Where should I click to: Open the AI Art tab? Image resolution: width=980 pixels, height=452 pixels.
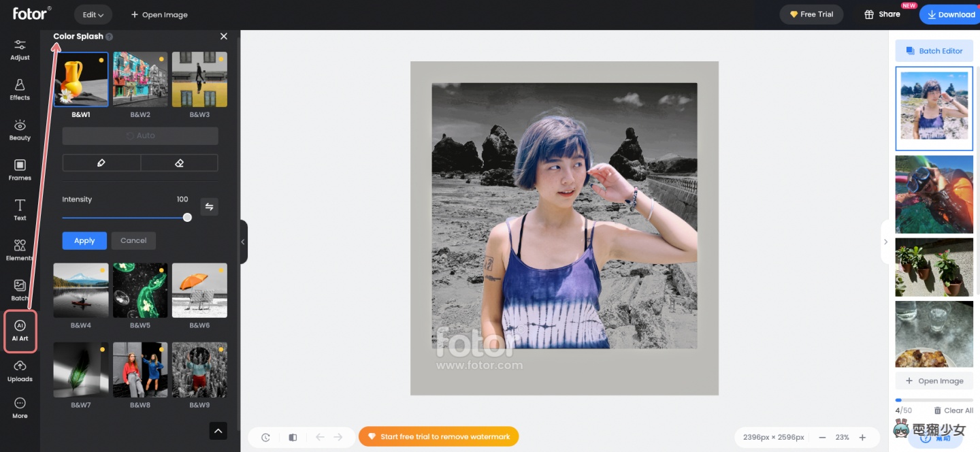pos(20,331)
